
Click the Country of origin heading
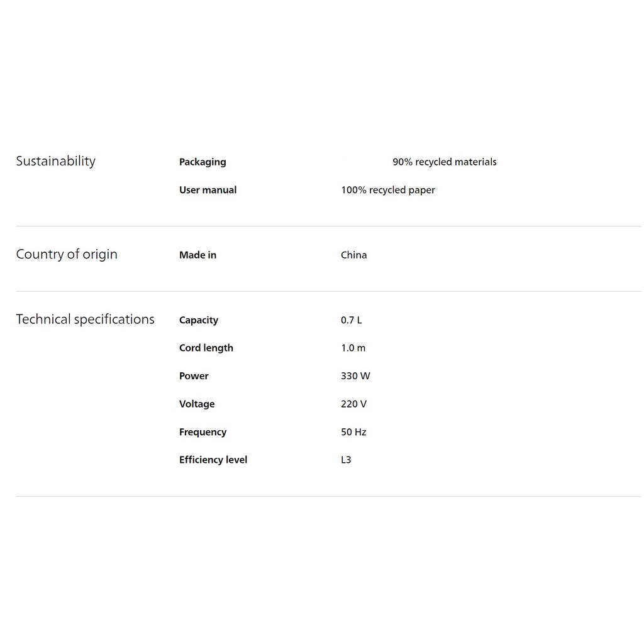tap(67, 254)
